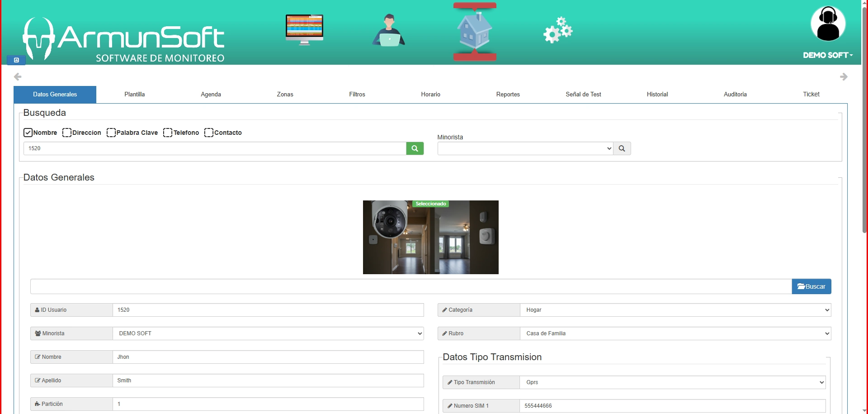
Task: Click the green search magnifier button
Action: [x=415, y=148]
